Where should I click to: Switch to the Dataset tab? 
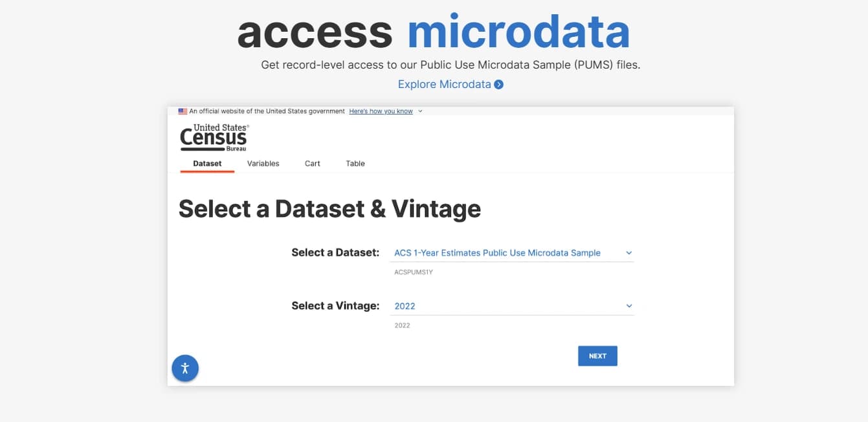pyautogui.click(x=207, y=164)
